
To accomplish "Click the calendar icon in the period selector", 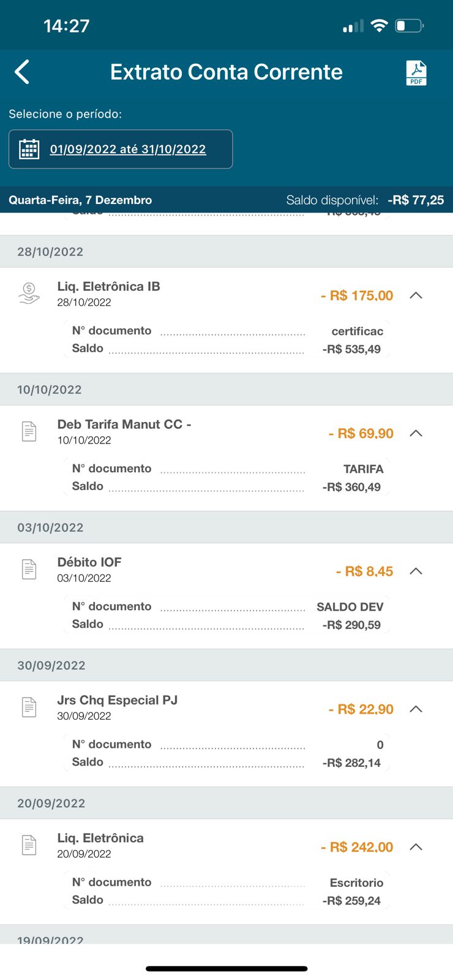I will [29, 149].
